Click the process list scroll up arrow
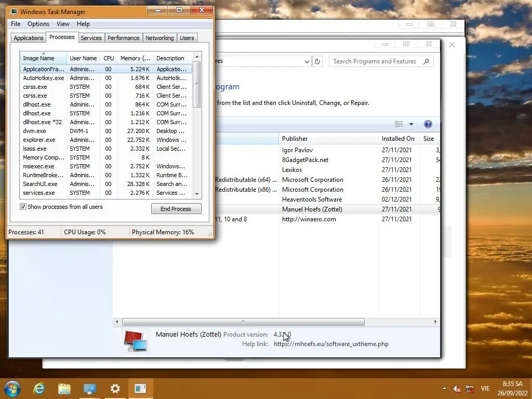The height and width of the screenshot is (399, 532). [x=197, y=56]
